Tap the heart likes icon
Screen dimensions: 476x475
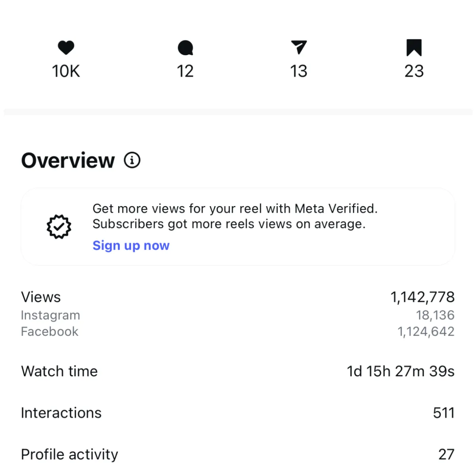point(66,48)
